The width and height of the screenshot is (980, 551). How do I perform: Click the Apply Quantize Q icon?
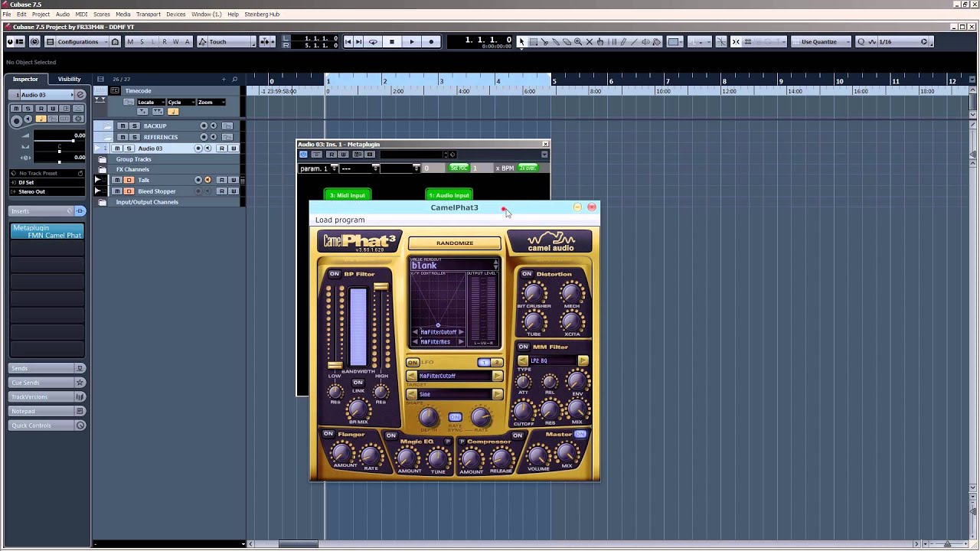click(861, 42)
